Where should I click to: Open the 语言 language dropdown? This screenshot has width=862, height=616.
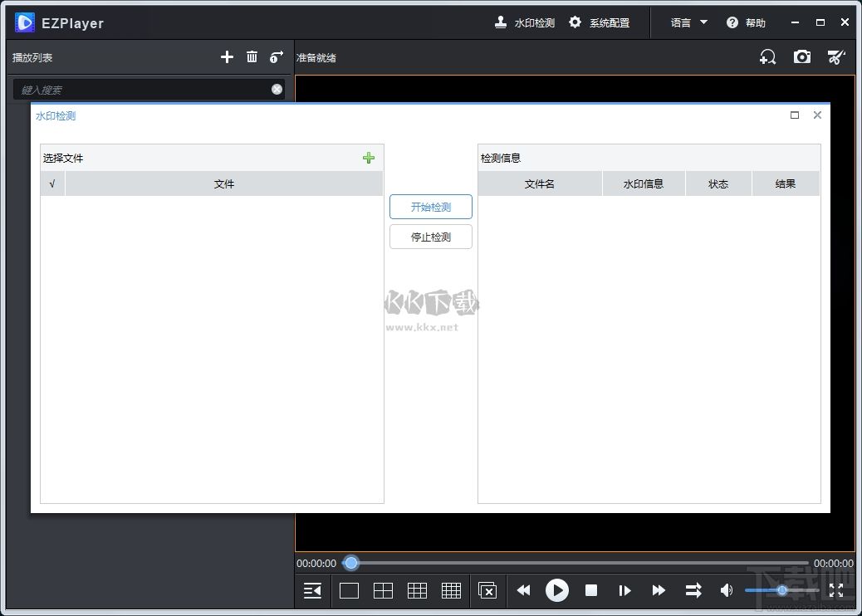tap(688, 22)
